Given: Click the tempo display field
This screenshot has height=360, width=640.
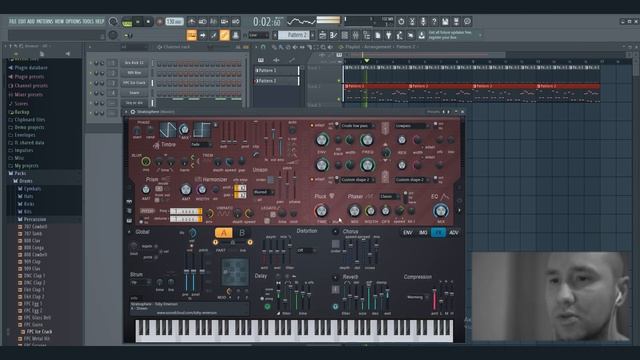Looking at the screenshot, I should [174, 22].
